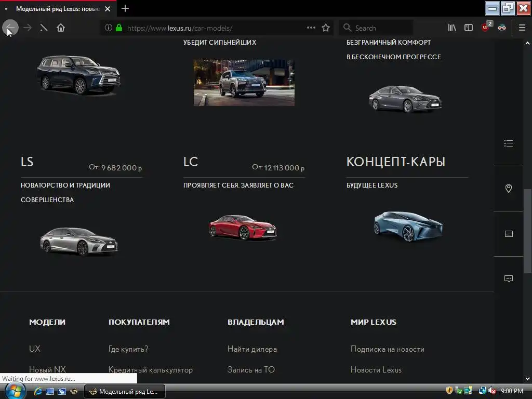Click the red-eyed extension icon in toolbar
Screen dimensions: 532x399
[502, 28]
